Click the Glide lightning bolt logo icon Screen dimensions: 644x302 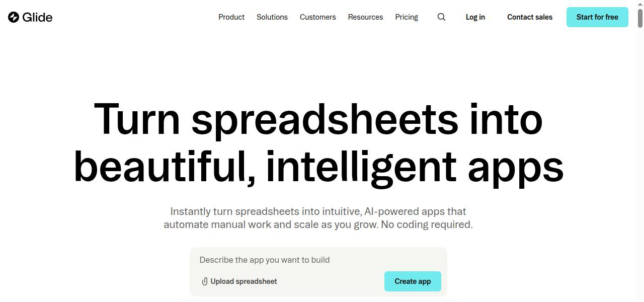[14, 17]
